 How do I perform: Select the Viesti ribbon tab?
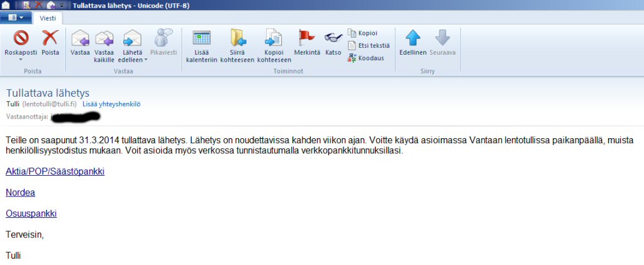tap(48, 18)
